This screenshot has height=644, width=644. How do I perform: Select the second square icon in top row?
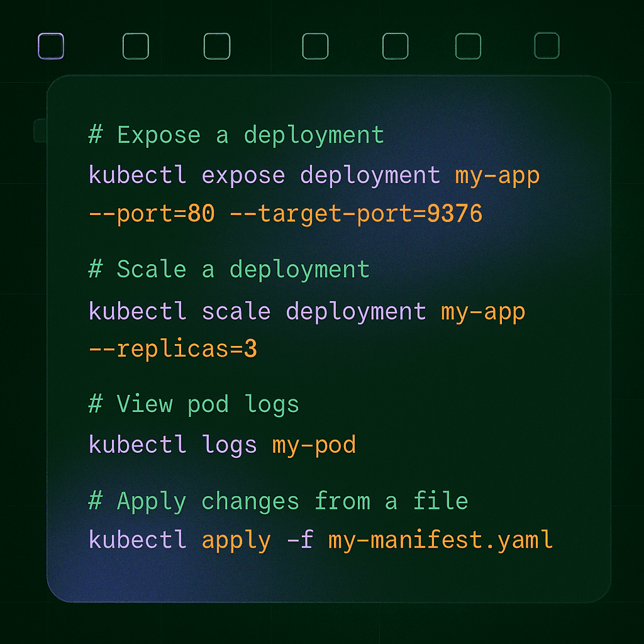coord(135,46)
